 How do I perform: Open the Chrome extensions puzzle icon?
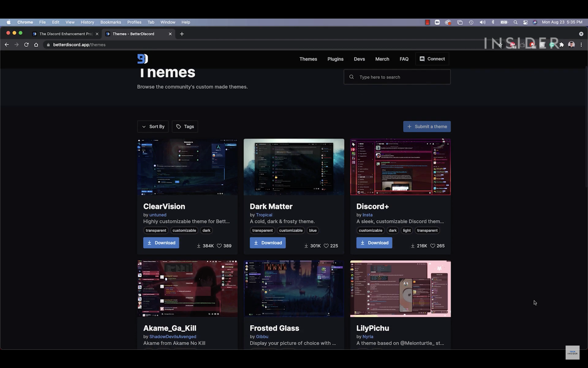click(x=562, y=45)
